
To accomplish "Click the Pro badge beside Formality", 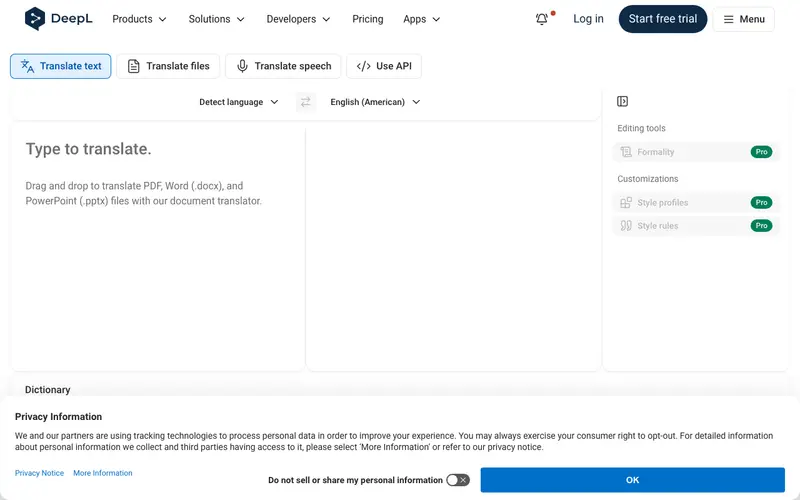I will pyautogui.click(x=761, y=152).
